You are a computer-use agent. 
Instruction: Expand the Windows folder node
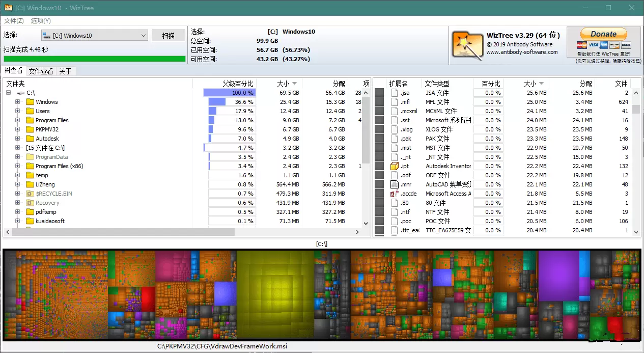[18, 102]
